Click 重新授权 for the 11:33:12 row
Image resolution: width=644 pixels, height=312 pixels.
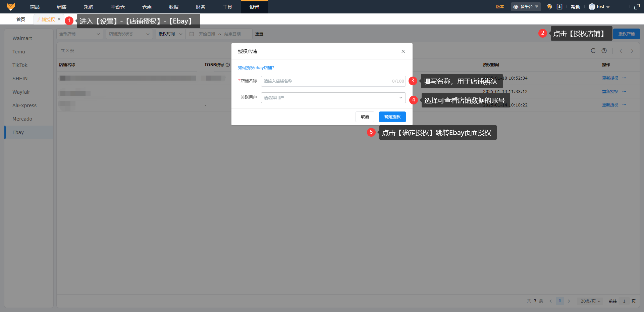click(610, 92)
